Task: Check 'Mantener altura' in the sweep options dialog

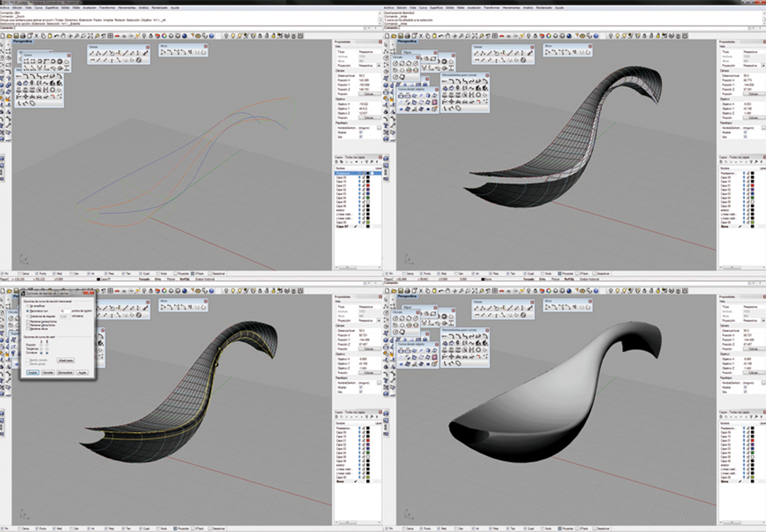Action: 28,329
